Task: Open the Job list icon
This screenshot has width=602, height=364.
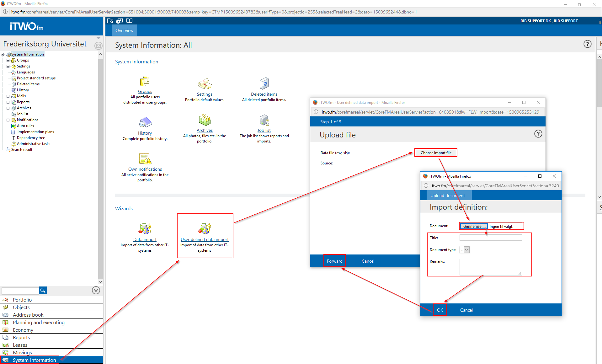Action: (x=264, y=120)
